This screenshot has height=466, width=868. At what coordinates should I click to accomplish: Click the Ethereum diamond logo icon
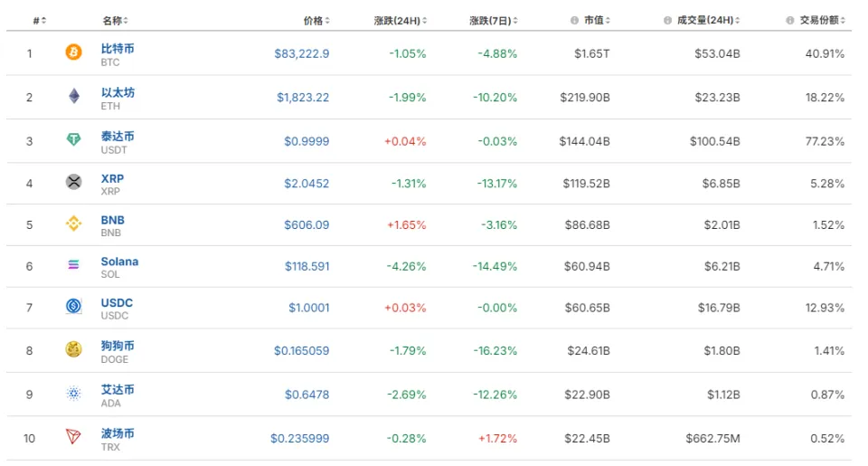pos(73,96)
